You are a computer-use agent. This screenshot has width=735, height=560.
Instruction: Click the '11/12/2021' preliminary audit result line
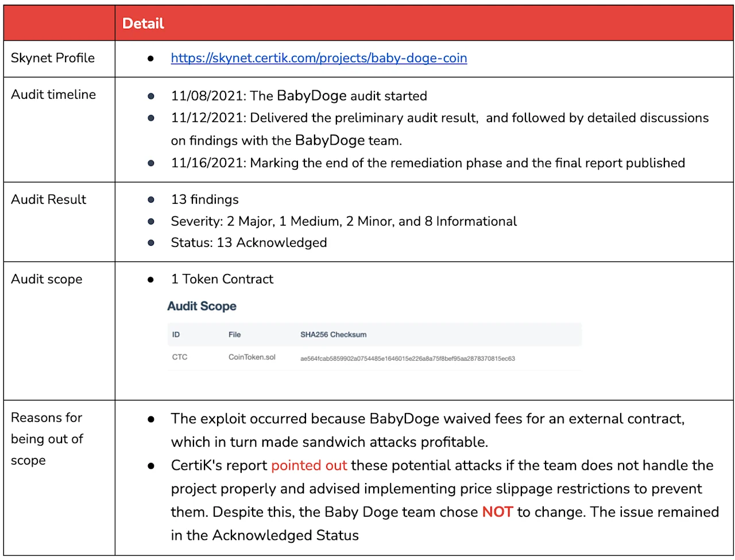440,129
